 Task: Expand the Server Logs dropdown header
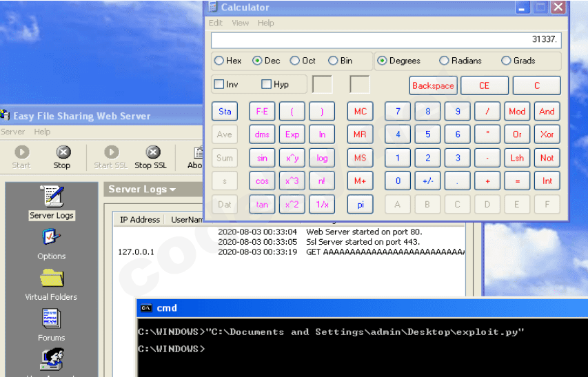click(x=142, y=190)
